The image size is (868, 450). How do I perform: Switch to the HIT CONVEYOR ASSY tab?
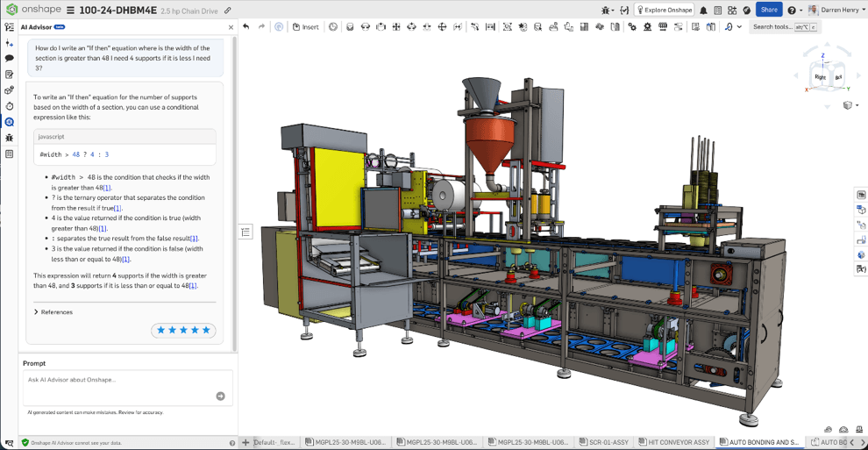673,442
